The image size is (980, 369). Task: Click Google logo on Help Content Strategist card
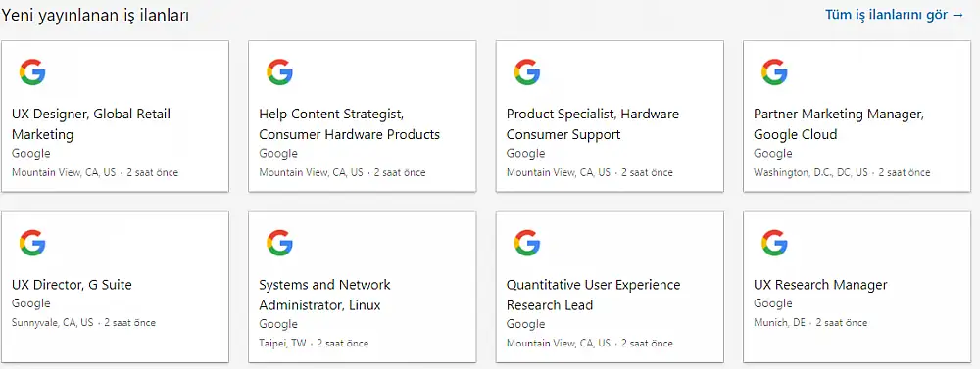tap(280, 72)
